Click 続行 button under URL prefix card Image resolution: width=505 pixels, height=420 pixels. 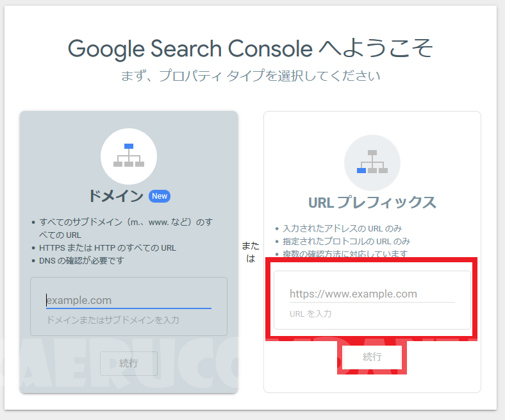372,357
